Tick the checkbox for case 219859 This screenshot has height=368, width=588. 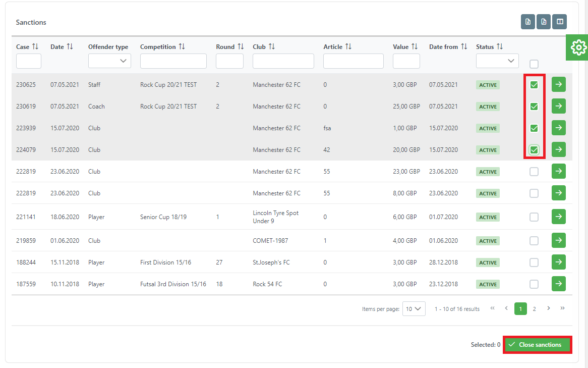coord(534,241)
